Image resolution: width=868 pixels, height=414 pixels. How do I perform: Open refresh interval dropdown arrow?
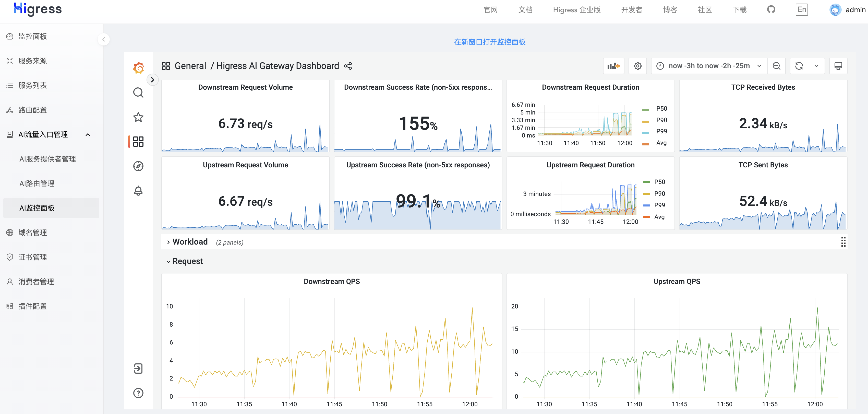[x=816, y=66]
